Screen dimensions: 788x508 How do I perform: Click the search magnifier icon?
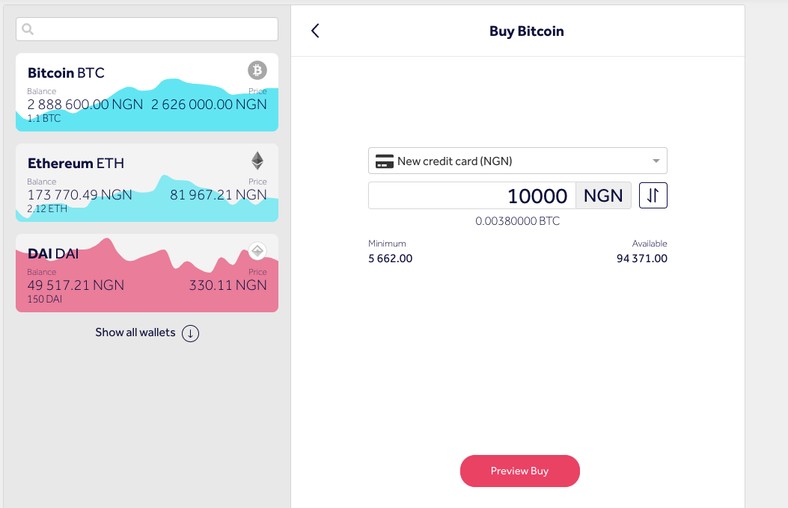[28, 30]
